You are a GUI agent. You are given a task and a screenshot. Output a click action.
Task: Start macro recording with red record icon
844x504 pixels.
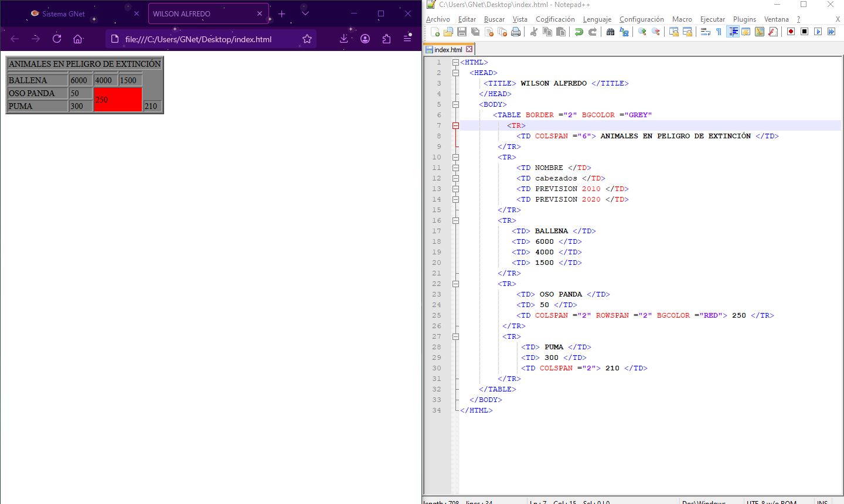791,32
